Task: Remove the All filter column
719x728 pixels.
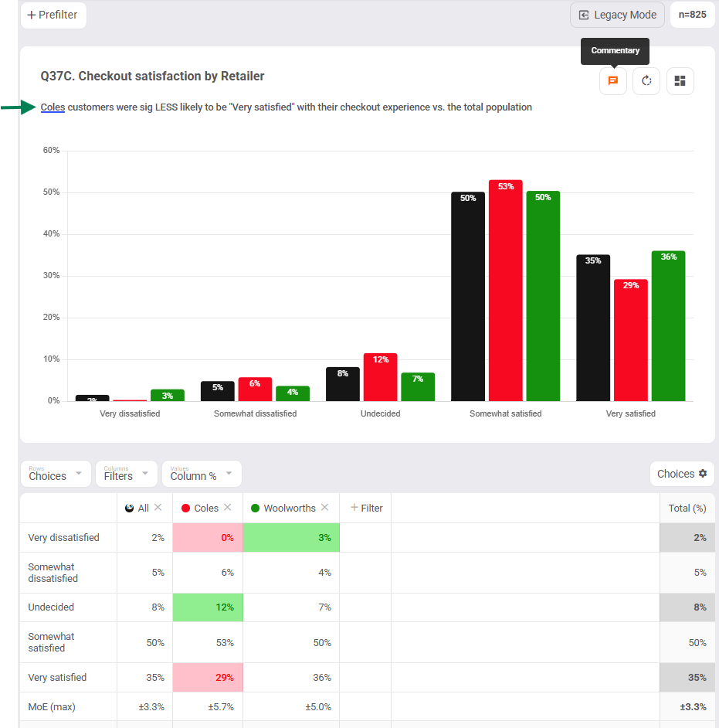Action: 158,508
